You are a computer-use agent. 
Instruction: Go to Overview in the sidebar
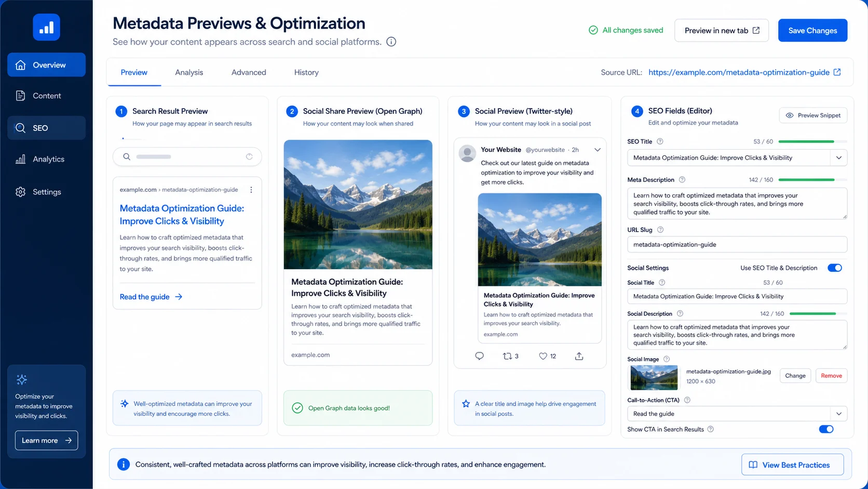(46, 65)
